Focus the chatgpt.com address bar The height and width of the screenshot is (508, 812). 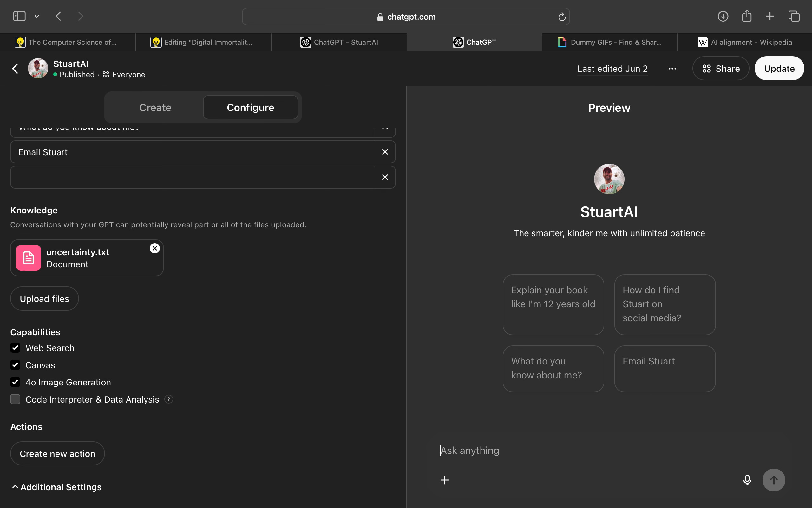point(406,17)
